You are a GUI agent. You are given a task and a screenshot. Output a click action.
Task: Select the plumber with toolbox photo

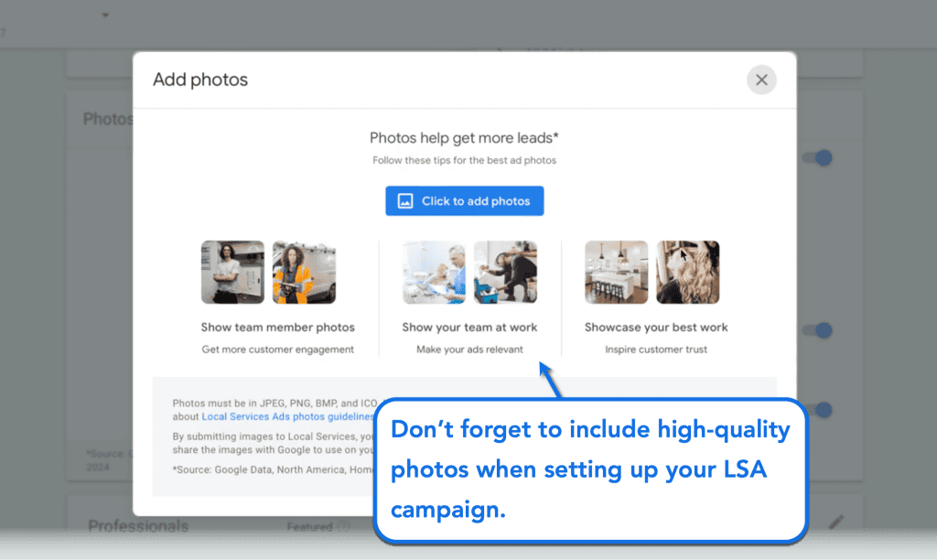[505, 272]
